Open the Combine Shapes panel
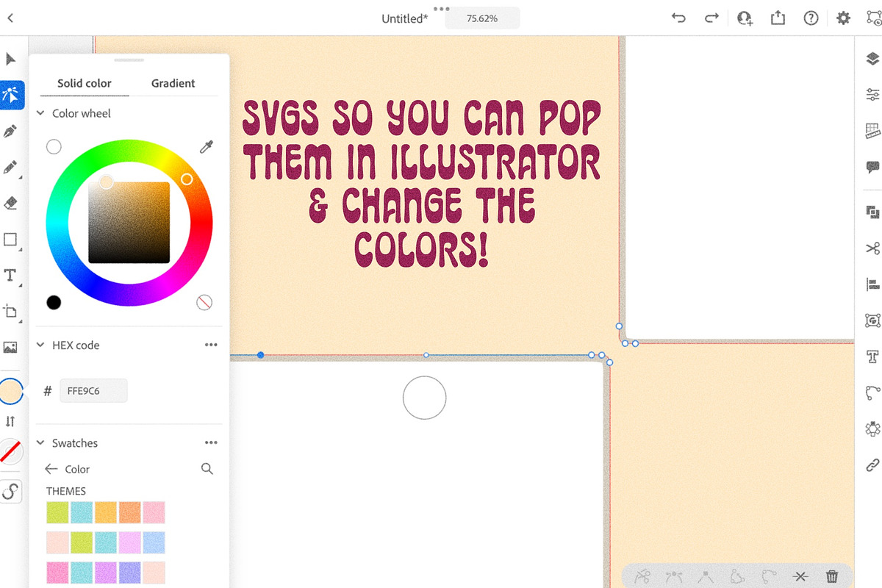The width and height of the screenshot is (882, 588). click(872, 212)
